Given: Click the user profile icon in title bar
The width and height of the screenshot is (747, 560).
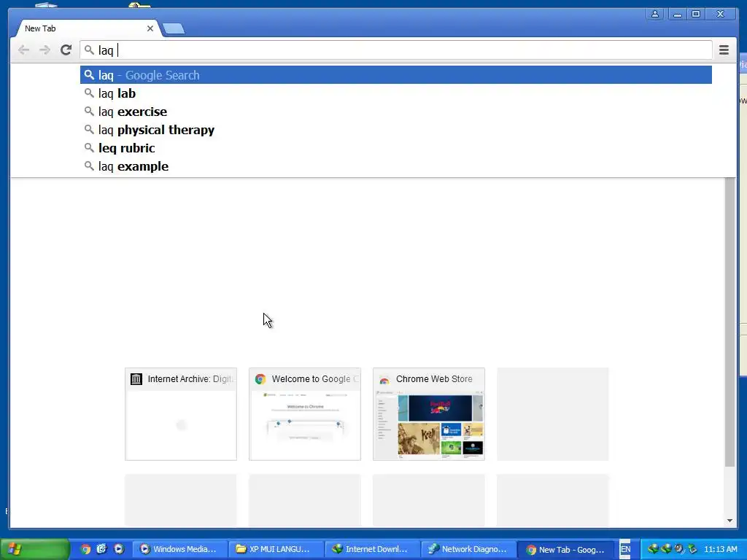Looking at the screenshot, I should (655, 14).
